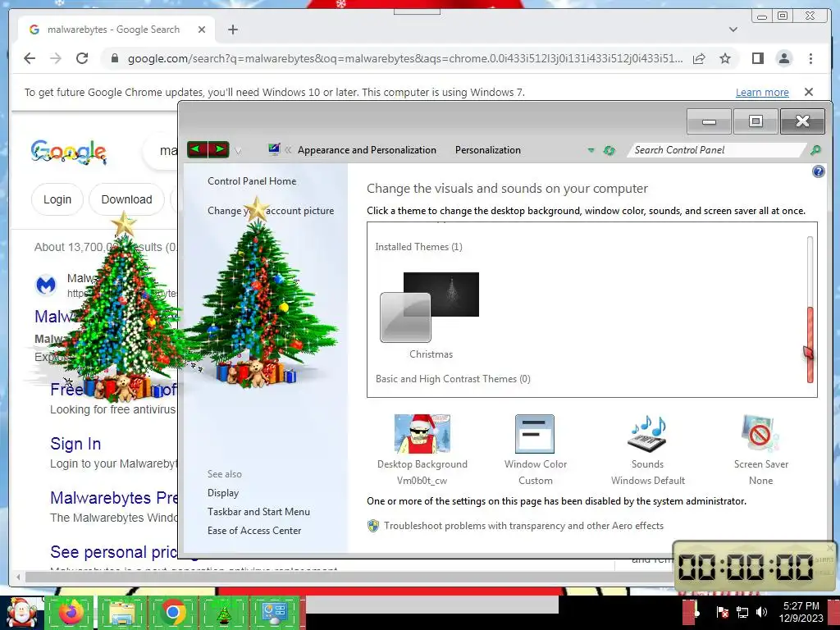Screen dimensions: 840x630
Task: Open the Display link under See also
Action: (223, 493)
